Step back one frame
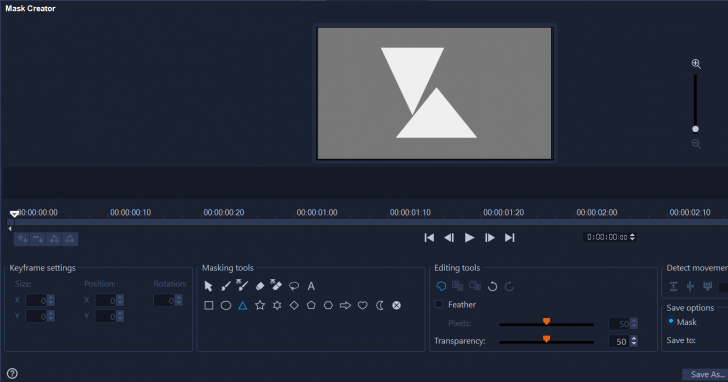The image size is (728, 382). click(448, 238)
